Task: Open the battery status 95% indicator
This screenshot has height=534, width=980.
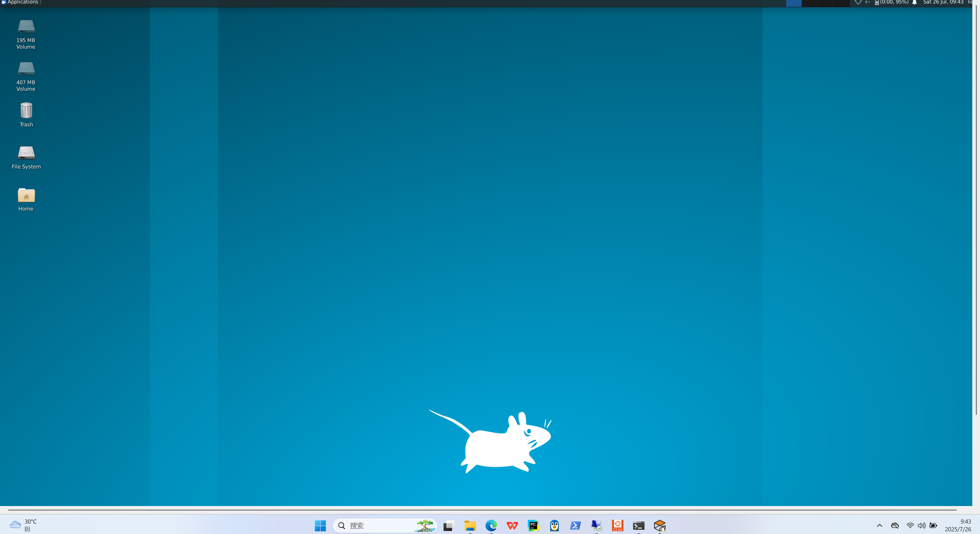Action: (892, 2)
